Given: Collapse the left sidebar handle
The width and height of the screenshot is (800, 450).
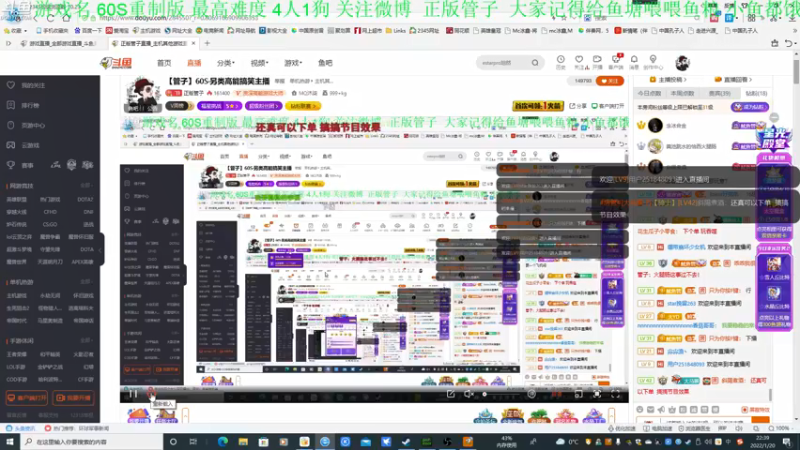Looking at the screenshot, I should 102,249.
